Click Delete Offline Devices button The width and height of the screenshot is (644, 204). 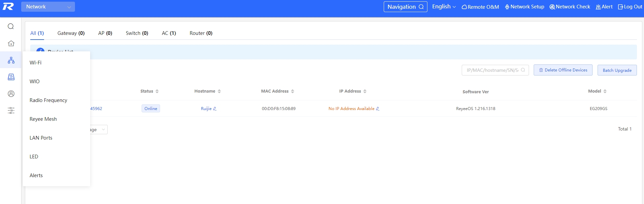563,70
